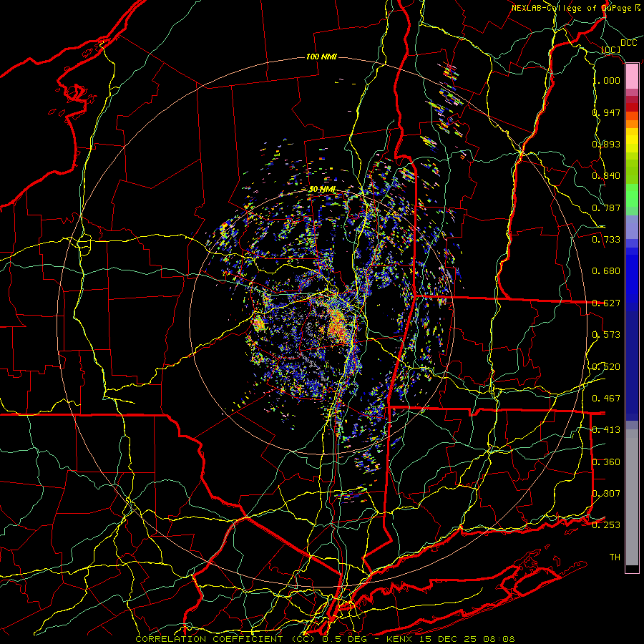Click the [CC] legend heading
Image resolution: width=644 pixels, height=644 pixels.
pos(611,49)
